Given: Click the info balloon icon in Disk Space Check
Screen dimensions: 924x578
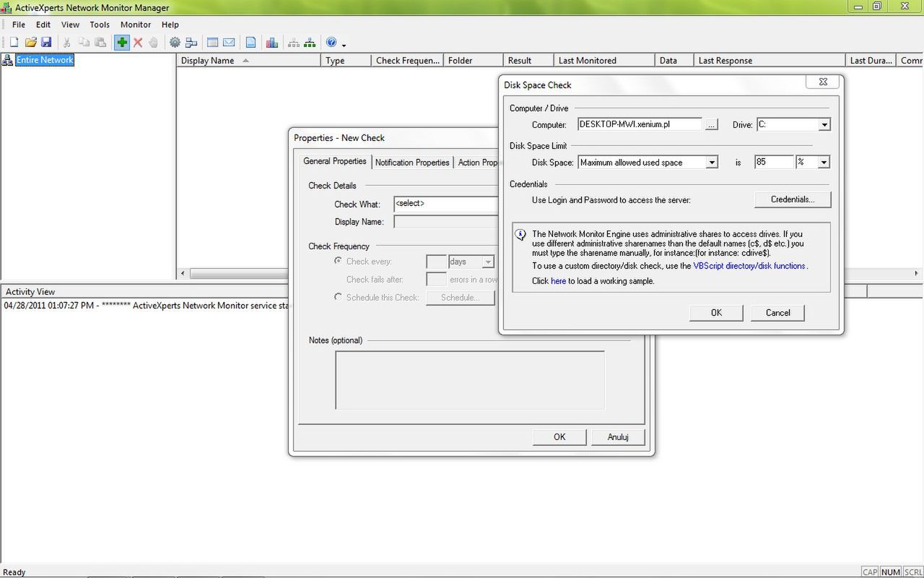Looking at the screenshot, I should click(x=520, y=234).
